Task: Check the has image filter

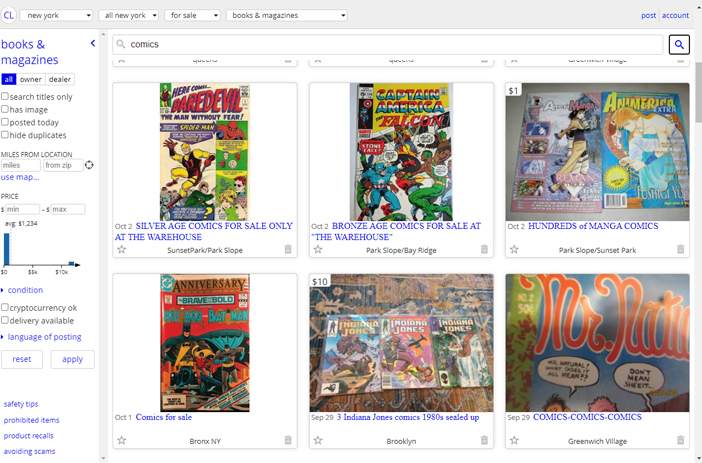Action: (x=4, y=109)
